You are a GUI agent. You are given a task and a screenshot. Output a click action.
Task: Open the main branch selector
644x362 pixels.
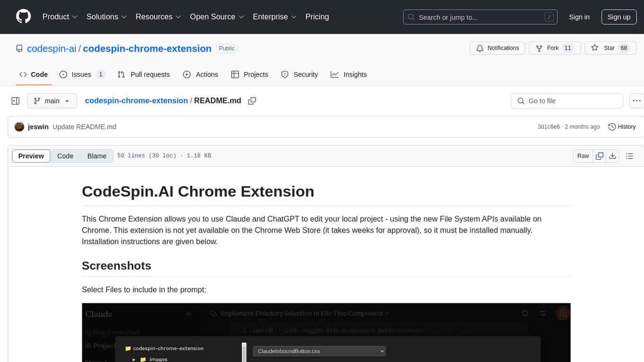[52, 101]
